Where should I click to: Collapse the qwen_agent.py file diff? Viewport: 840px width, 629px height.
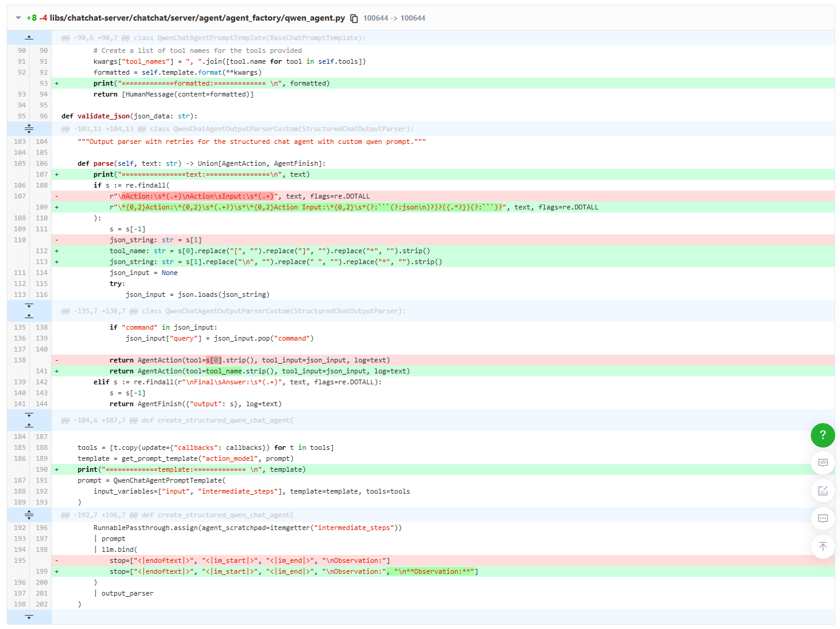(18, 18)
